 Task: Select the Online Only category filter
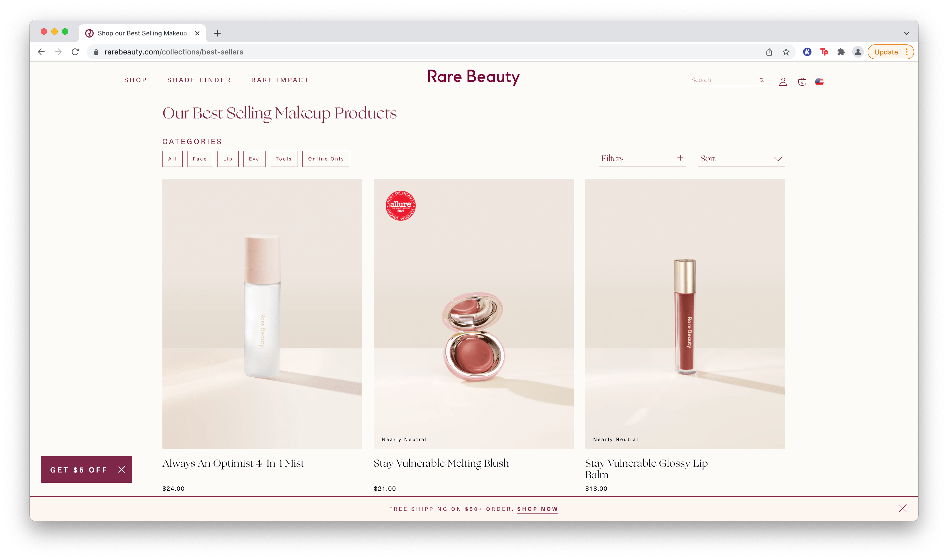(326, 159)
